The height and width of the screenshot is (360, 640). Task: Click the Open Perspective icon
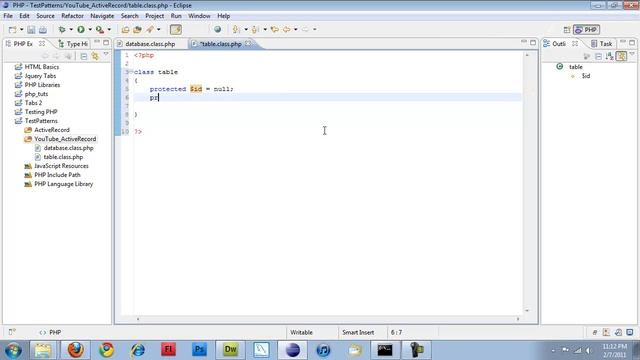pos(567,30)
